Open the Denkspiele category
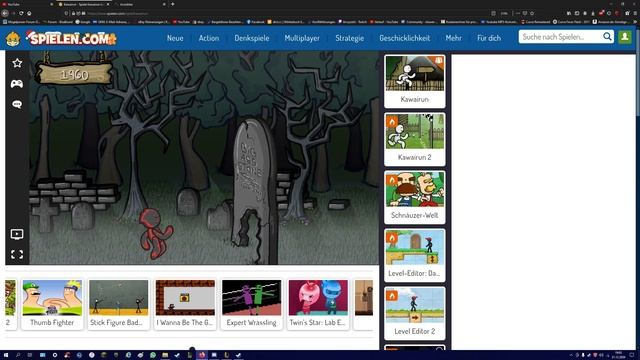The width and height of the screenshot is (640, 360). pyautogui.click(x=252, y=38)
